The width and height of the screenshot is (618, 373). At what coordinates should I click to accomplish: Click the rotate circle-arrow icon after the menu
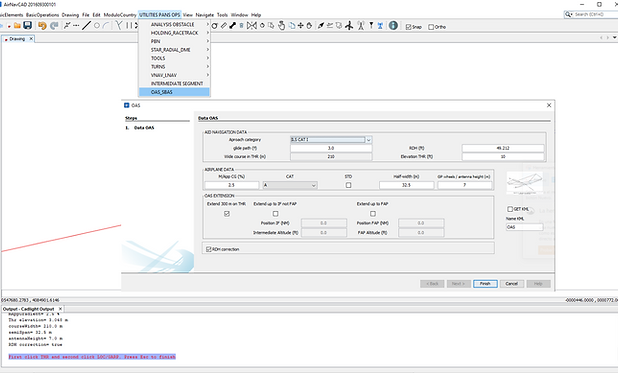[214, 26]
